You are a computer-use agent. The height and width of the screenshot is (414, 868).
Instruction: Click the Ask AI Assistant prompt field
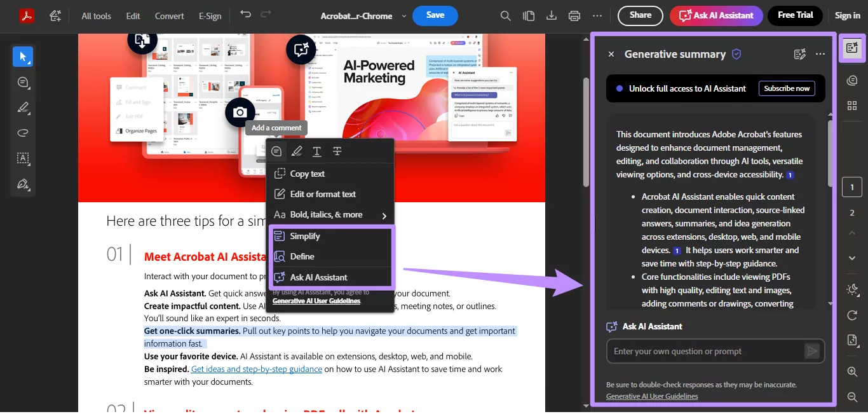click(x=705, y=350)
